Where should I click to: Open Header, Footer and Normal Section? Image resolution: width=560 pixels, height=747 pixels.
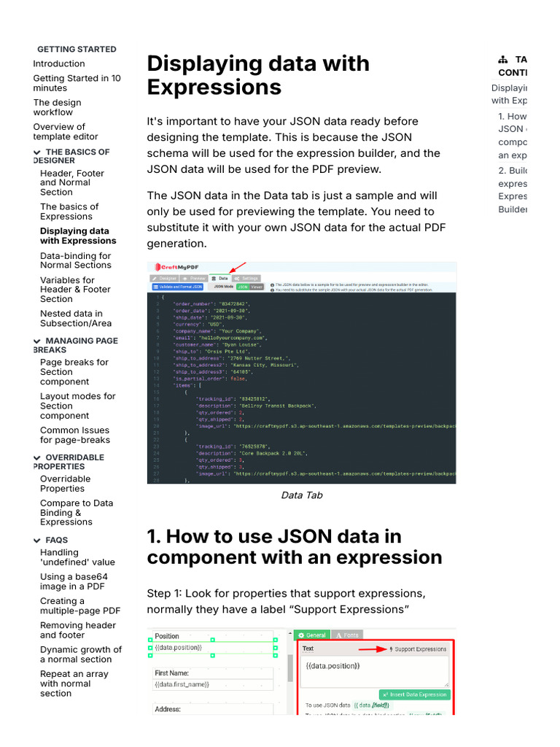[72, 182]
